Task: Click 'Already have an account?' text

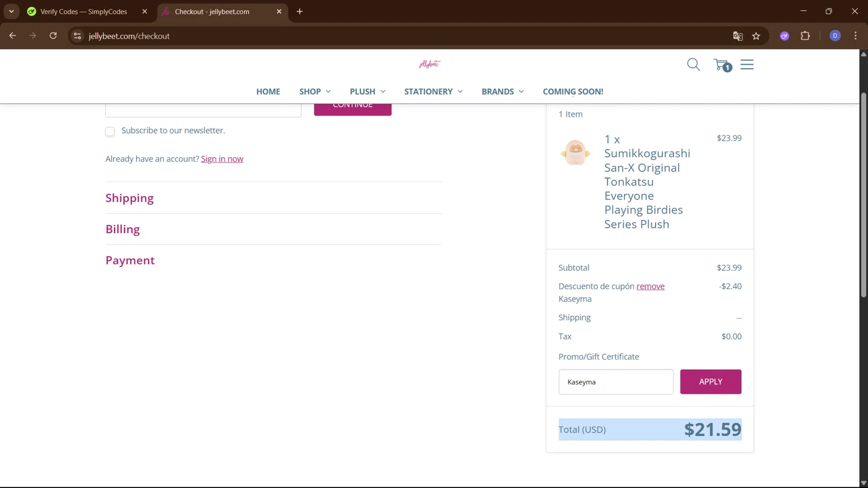Action: (152, 159)
